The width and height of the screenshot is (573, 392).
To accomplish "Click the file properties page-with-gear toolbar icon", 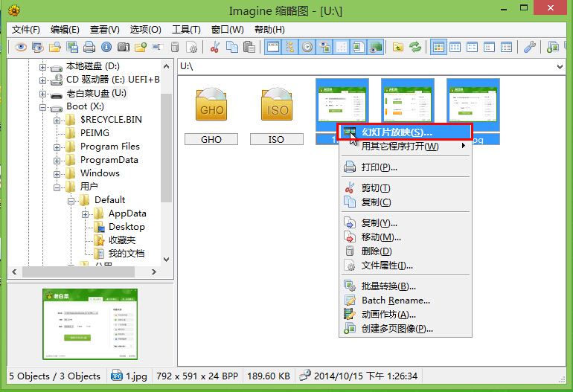I will tap(191, 47).
